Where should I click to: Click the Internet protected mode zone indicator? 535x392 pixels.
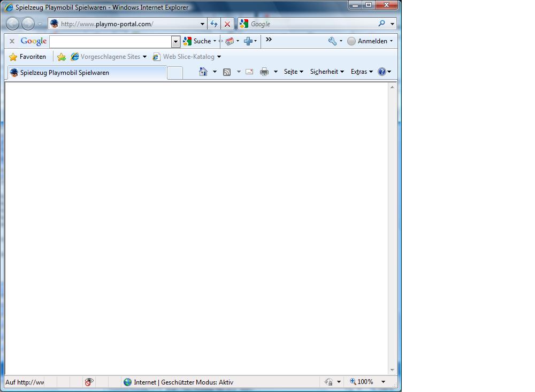tap(179, 382)
